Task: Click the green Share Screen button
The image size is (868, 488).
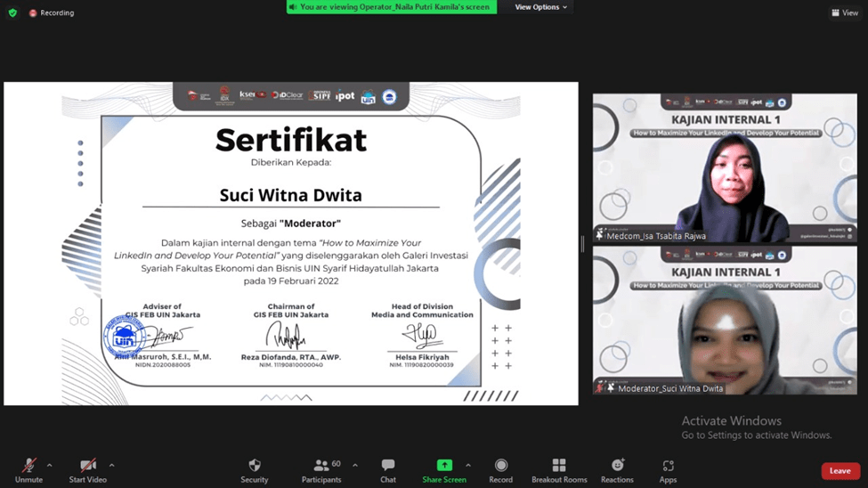Action: (x=443, y=470)
